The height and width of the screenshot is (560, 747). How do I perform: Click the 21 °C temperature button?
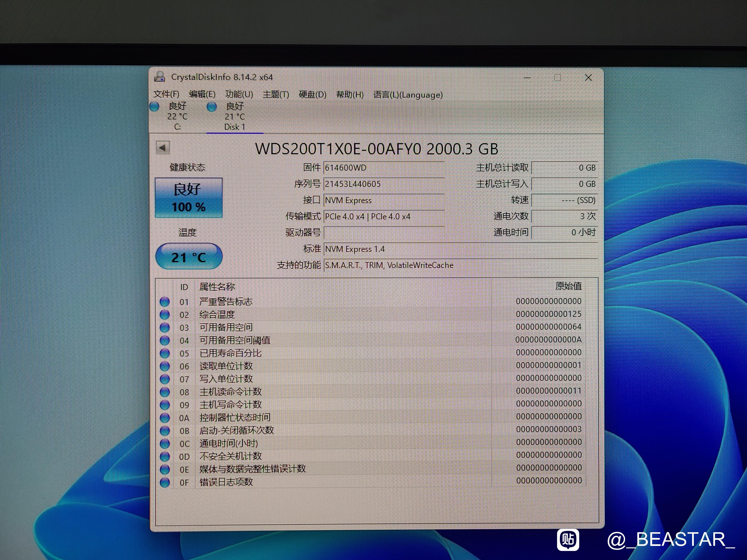(x=189, y=257)
